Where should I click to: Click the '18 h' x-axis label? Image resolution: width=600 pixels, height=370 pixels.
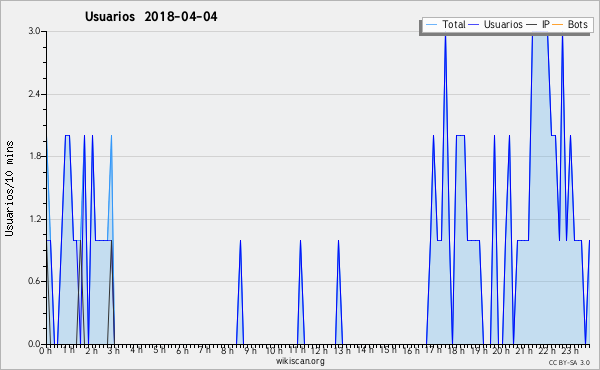tap(456, 351)
